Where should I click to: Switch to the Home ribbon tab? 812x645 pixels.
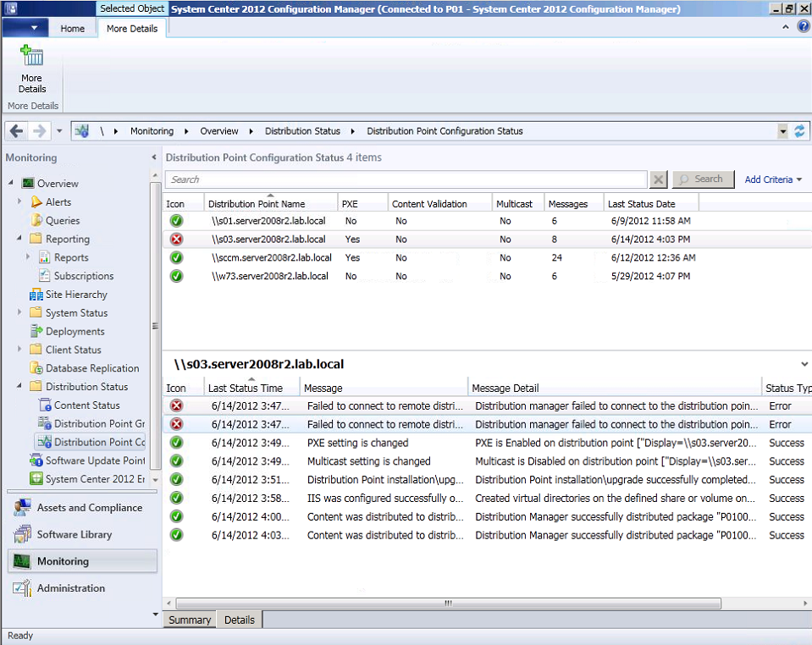point(73,29)
